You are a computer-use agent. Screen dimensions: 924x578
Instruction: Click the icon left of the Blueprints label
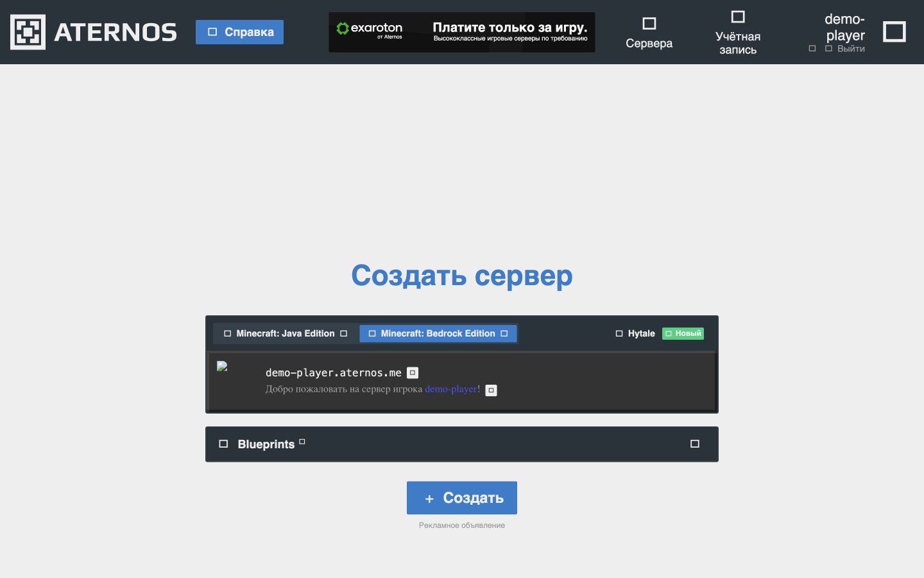tap(223, 444)
